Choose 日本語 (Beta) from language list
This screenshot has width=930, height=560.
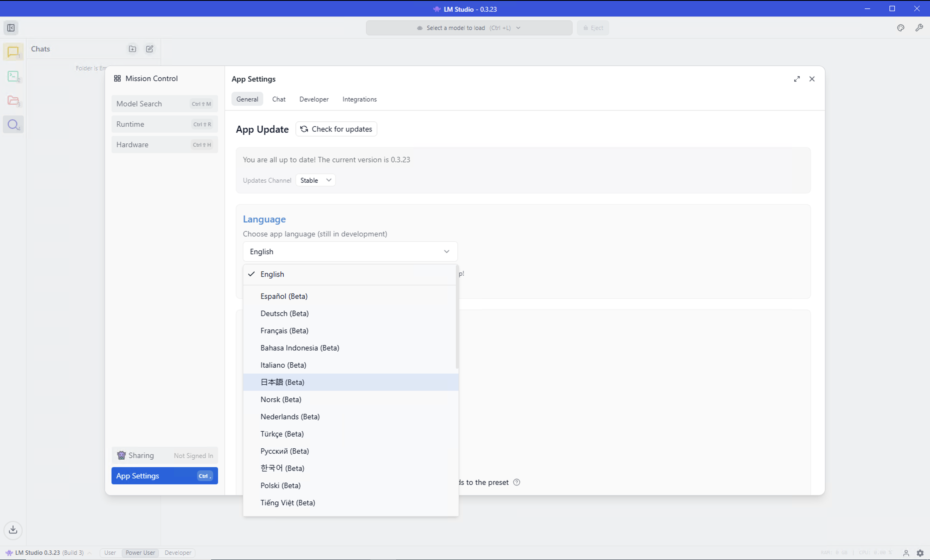point(282,382)
